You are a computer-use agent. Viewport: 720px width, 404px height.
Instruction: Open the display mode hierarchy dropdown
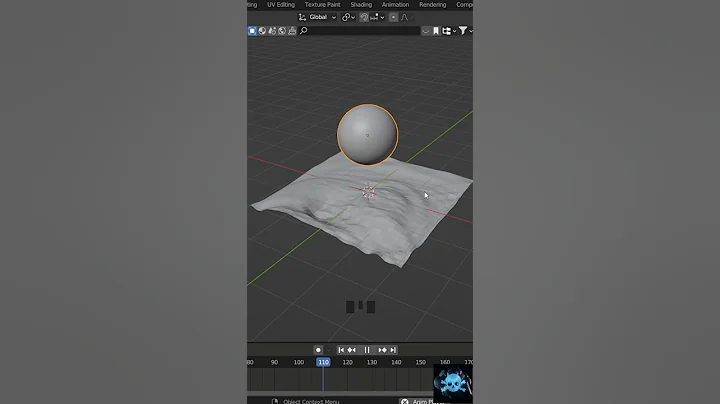coord(449,31)
